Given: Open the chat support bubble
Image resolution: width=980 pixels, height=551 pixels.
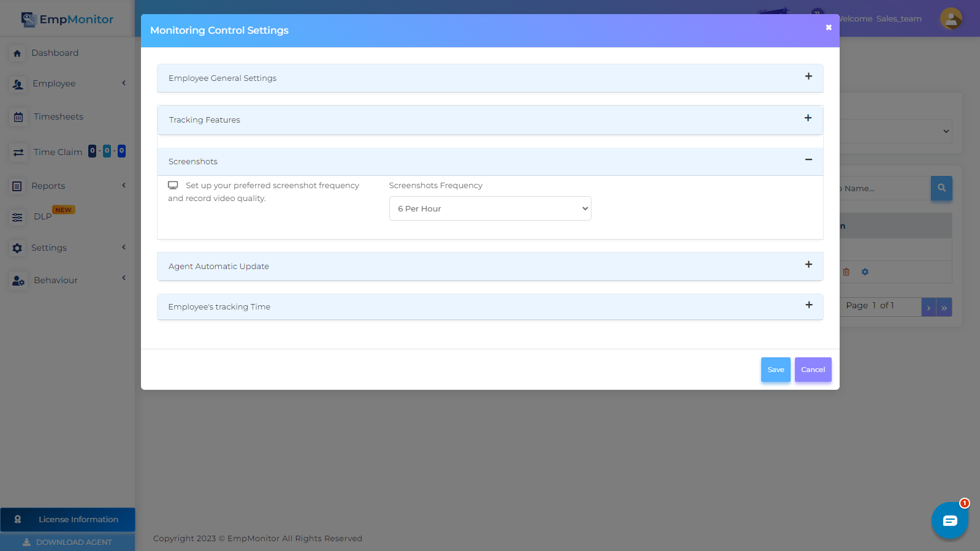Looking at the screenshot, I should click(949, 520).
